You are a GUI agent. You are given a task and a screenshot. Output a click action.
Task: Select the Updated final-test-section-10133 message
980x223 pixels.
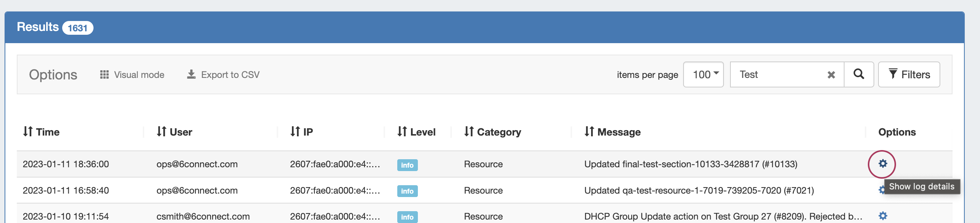pyautogui.click(x=690, y=164)
